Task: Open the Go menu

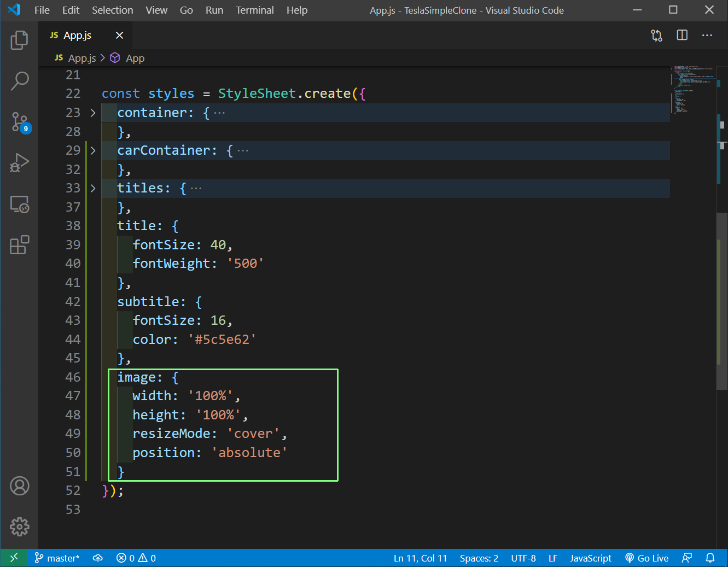Action: 187,10
